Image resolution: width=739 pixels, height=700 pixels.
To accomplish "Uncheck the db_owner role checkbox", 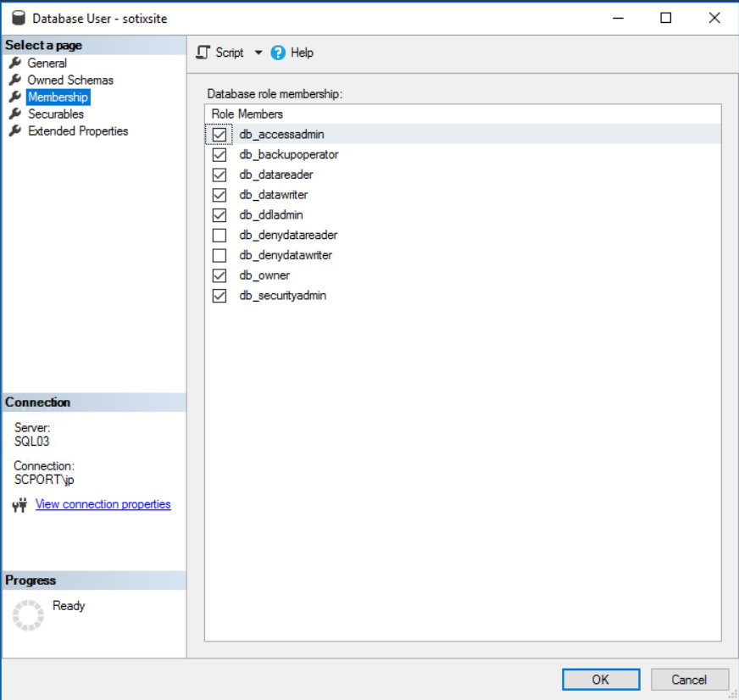I will 219,276.
